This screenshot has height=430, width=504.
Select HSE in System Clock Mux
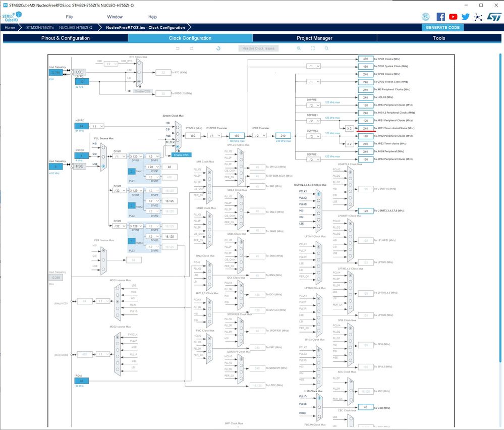pos(178,140)
